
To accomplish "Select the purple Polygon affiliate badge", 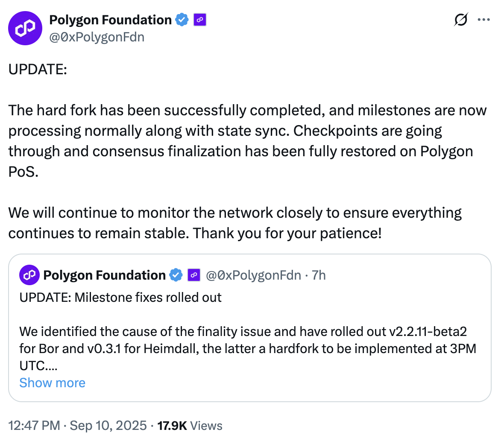I will [x=199, y=20].
